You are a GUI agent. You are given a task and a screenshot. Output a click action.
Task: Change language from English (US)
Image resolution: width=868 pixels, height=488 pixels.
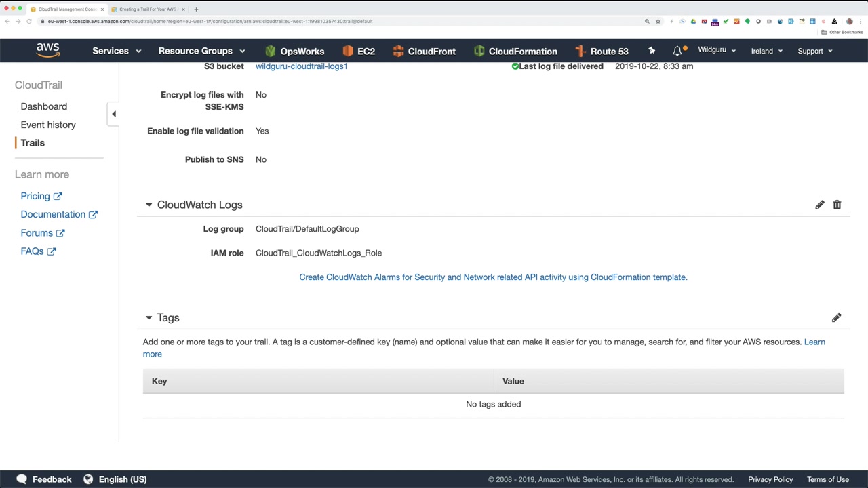pyautogui.click(x=115, y=479)
